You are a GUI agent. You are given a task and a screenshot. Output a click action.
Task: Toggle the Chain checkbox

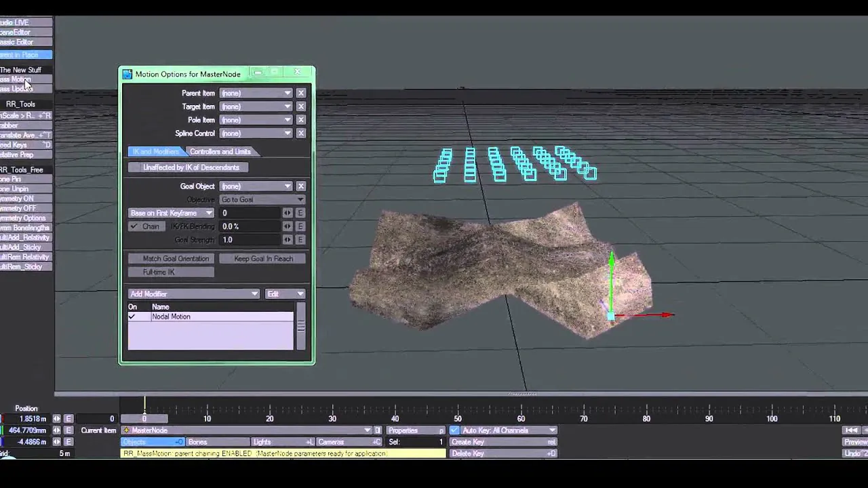coord(134,226)
